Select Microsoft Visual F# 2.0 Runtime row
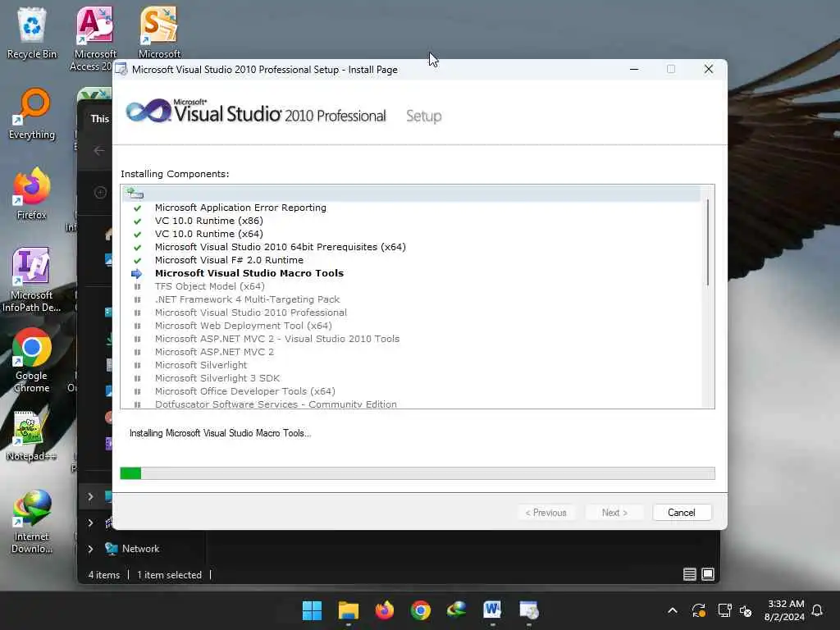Viewport: 840px width, 630px height. pyautogui.click(x=229, y=260)
